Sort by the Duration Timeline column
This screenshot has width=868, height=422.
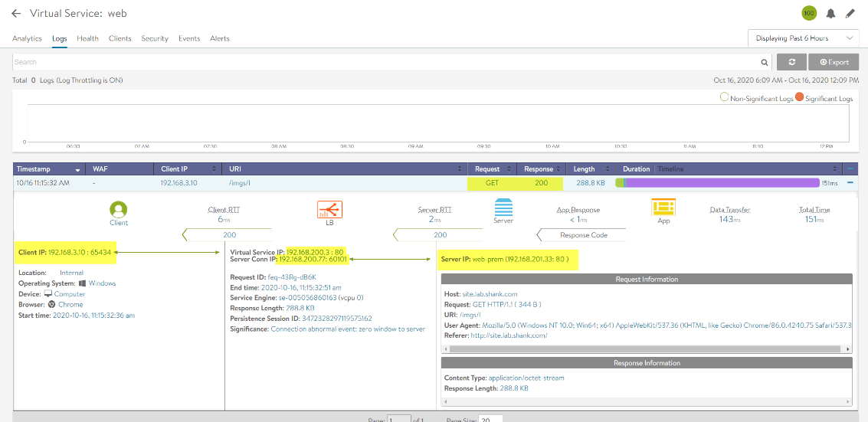(729, 168)
